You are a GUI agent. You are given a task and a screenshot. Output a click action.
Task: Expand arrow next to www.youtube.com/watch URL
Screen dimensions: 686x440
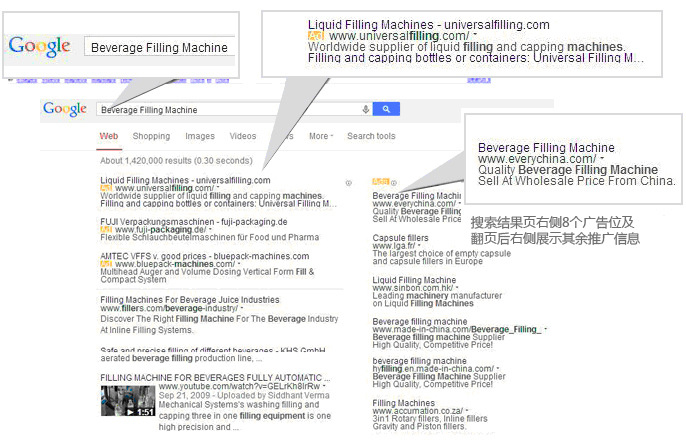tap(324, 386)
